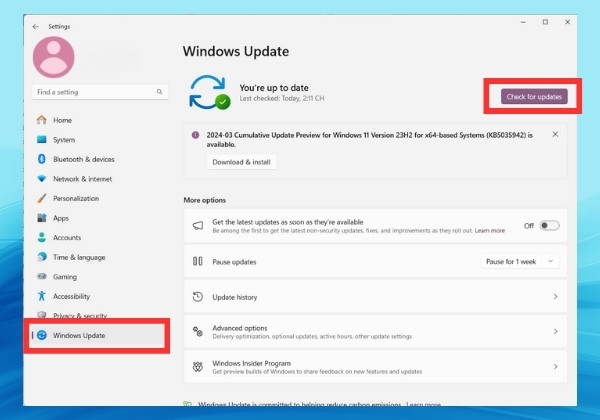
Task: Open Learn more link about latest updates
Action: tap(490, 231)
